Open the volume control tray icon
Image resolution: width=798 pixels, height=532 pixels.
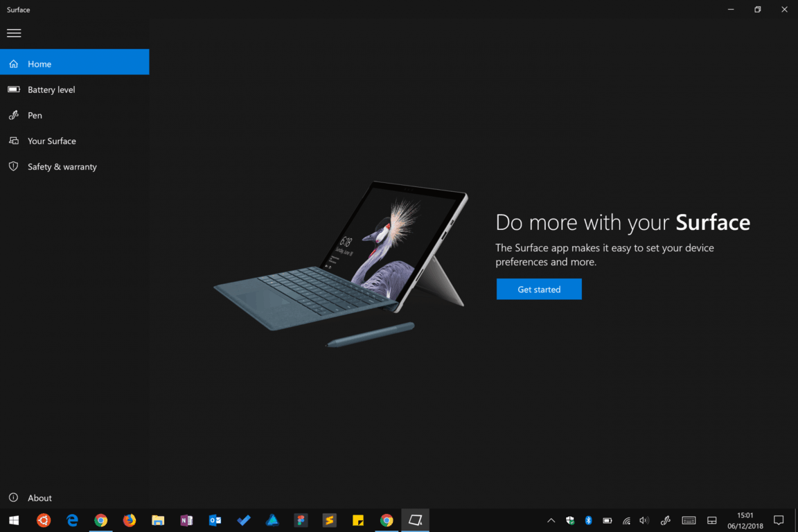point(644,520)
